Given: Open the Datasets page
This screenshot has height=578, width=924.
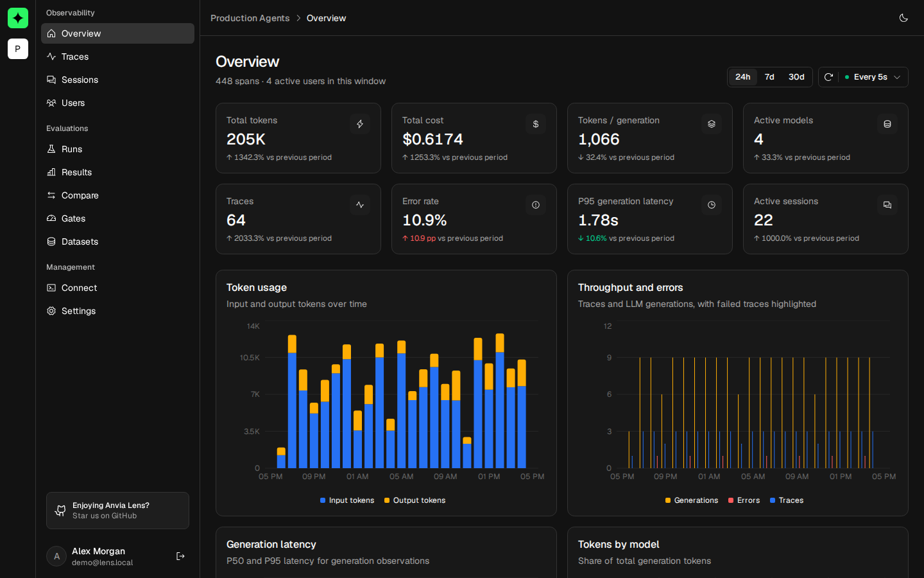Looking at the screenshot, I should pyautogui.click(x=117, y=241).
